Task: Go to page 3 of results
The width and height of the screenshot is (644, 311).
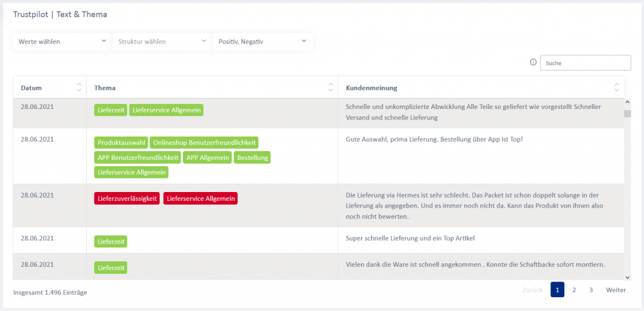Action: tap(591, 290)
